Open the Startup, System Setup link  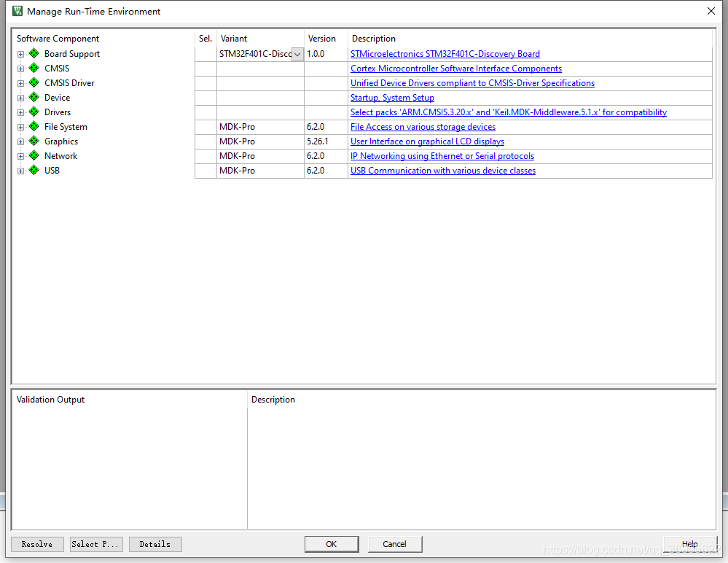(x=392, y=98)
